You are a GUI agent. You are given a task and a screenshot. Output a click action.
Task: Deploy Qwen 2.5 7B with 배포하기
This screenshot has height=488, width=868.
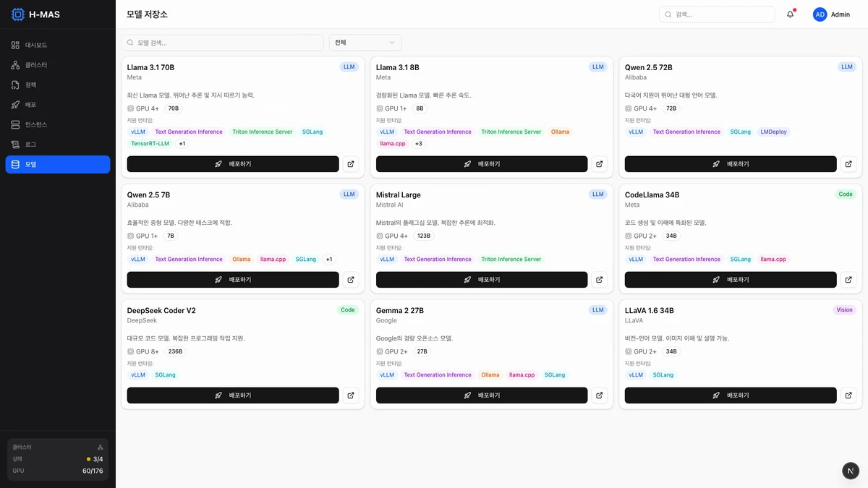click(x=233, y=280)
